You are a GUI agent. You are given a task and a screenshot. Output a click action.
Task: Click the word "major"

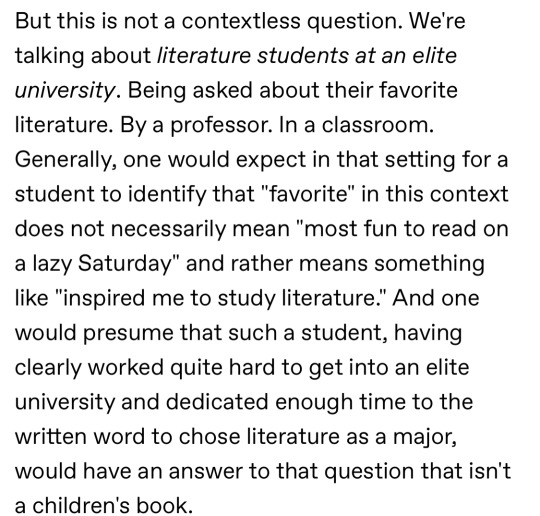point(425,437)
